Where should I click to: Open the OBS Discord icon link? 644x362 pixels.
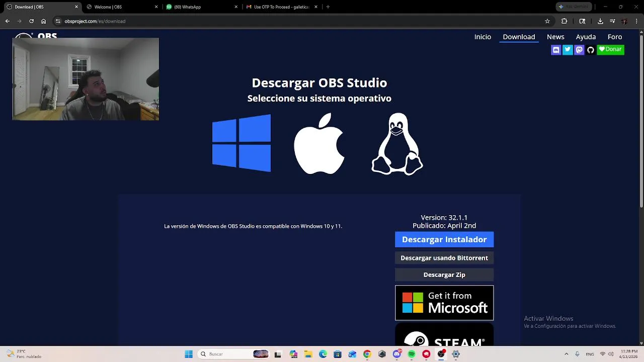click(556, 49)
